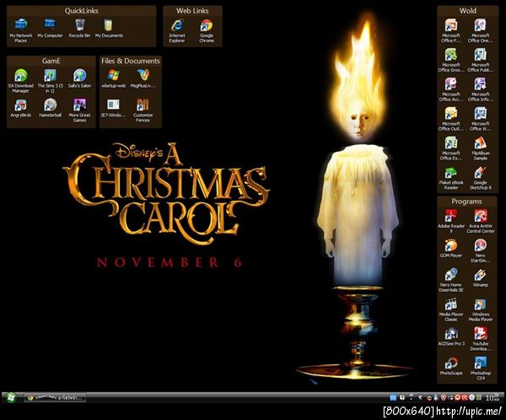Screen dimensions: 506x420
Task: Select the MsgPlusLive file icon
Action: click(x=143, y=78)
